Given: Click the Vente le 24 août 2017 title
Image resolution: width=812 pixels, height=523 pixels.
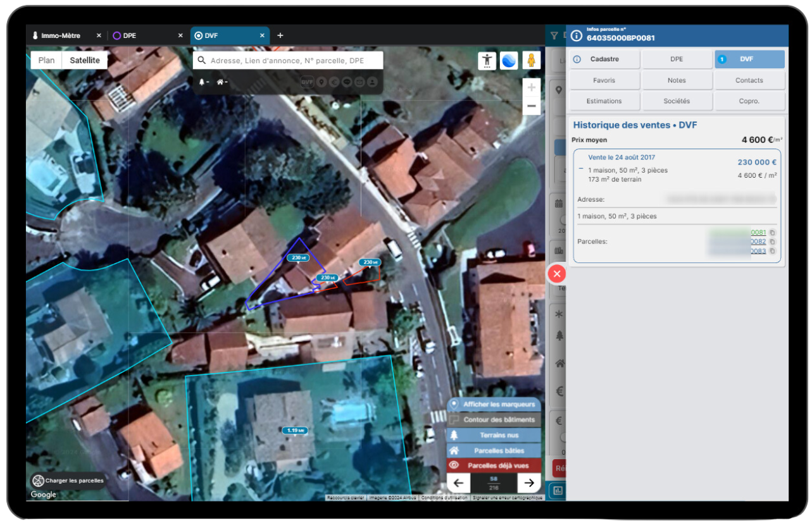Looking at the screenshot, I should point(621,157).
